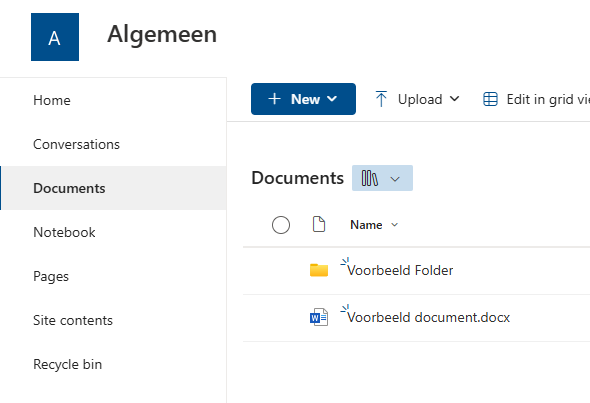The height and width of the screenshot is (403, 590).
Task: Click the yellow folder icon
Action: click(x=319, y=270)
